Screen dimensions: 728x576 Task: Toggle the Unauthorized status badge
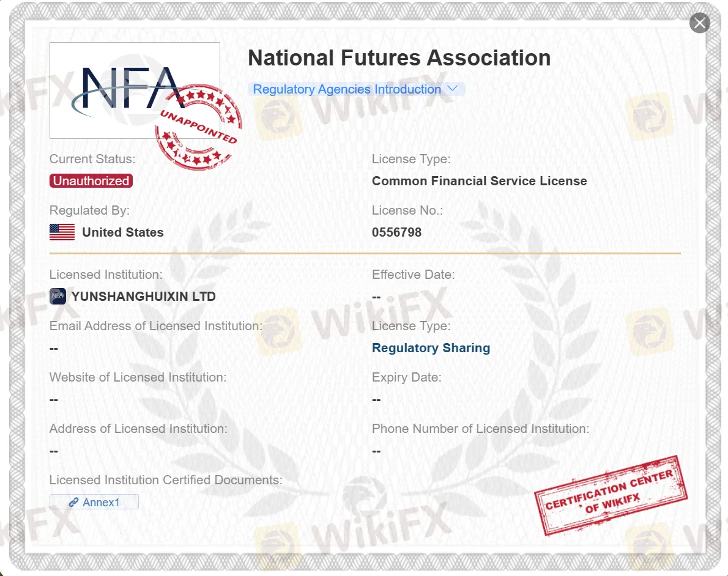(x=91, y=181)
